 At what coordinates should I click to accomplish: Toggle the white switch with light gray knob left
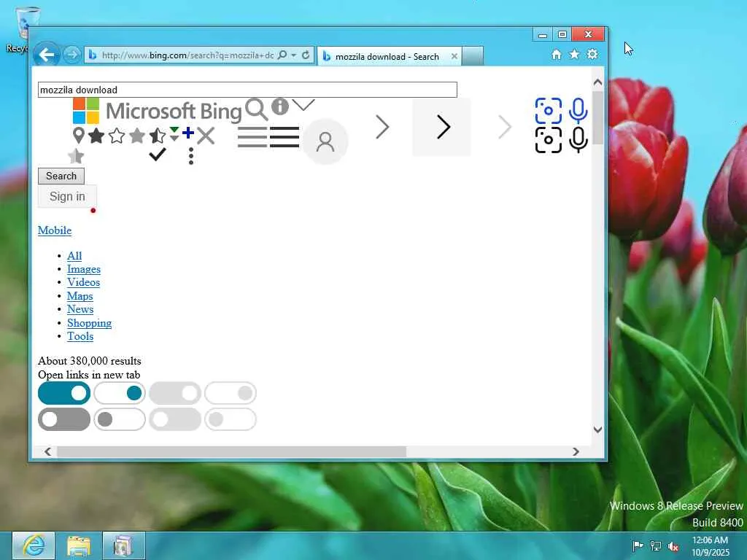231,419
